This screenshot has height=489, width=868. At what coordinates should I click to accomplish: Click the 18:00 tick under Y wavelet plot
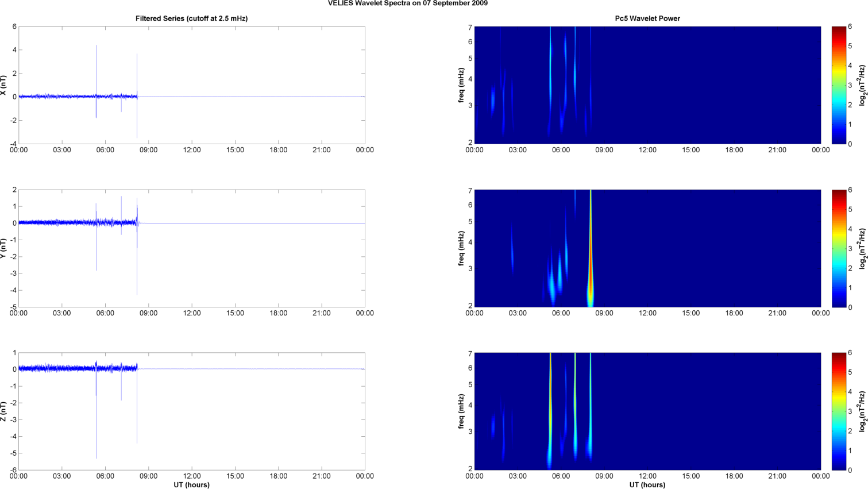pyautogui.click(x=734, y=313)
